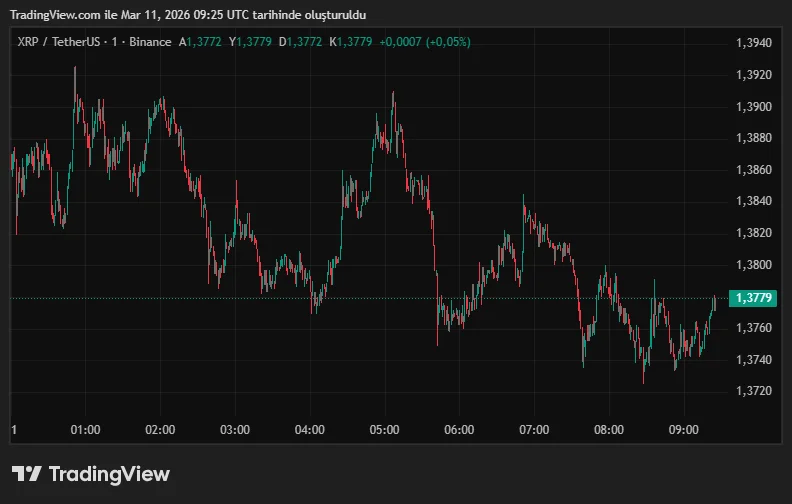Click the 1,3840 price axis label
Image resolution: width=792 pixels, height=504 pixels.
(753, 202)
